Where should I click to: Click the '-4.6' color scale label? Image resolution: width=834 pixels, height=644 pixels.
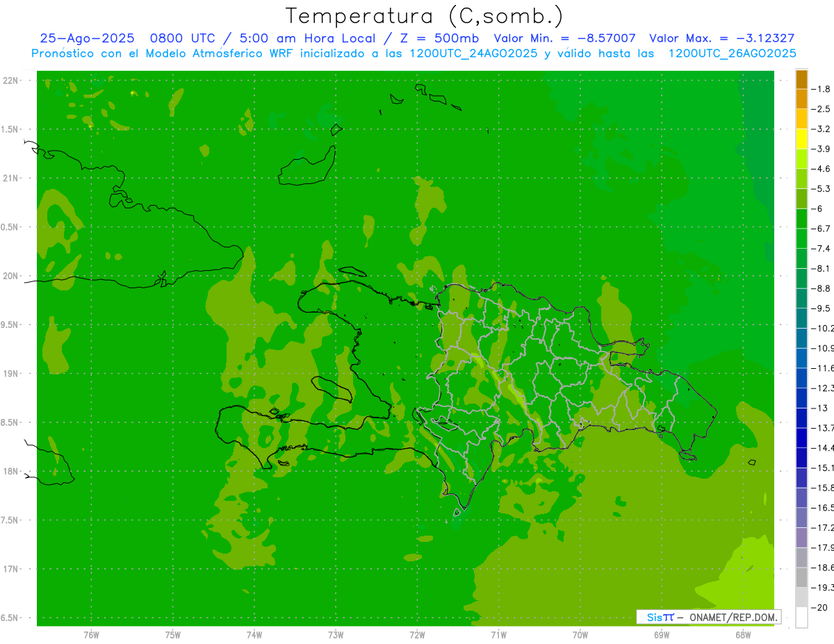(821, 169)
